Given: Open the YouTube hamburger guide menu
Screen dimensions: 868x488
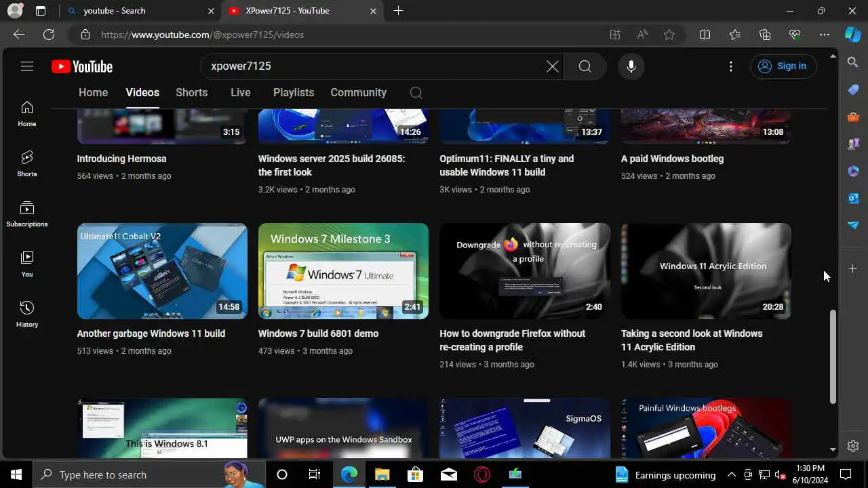Looking at the screenshot, I should [27, 66].
